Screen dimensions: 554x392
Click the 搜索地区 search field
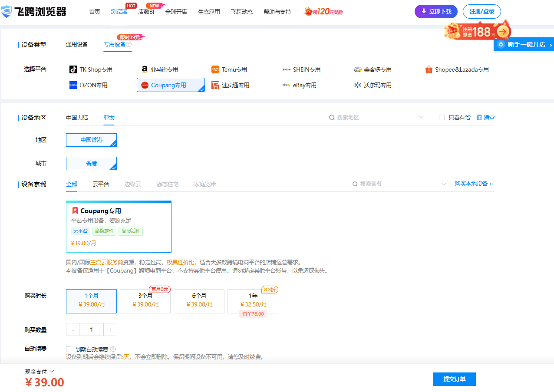376,118
